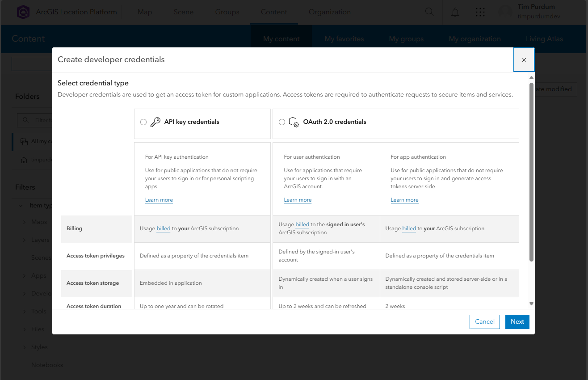The image size is (588, 380).
Task: Click the search magnifier icon in header
Action: coord(429,12)
